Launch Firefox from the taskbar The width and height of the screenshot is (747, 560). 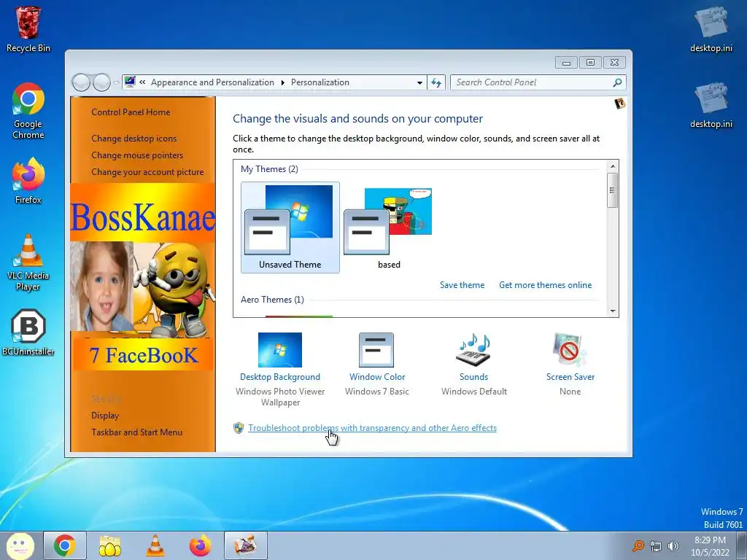[x=200, y=545]
